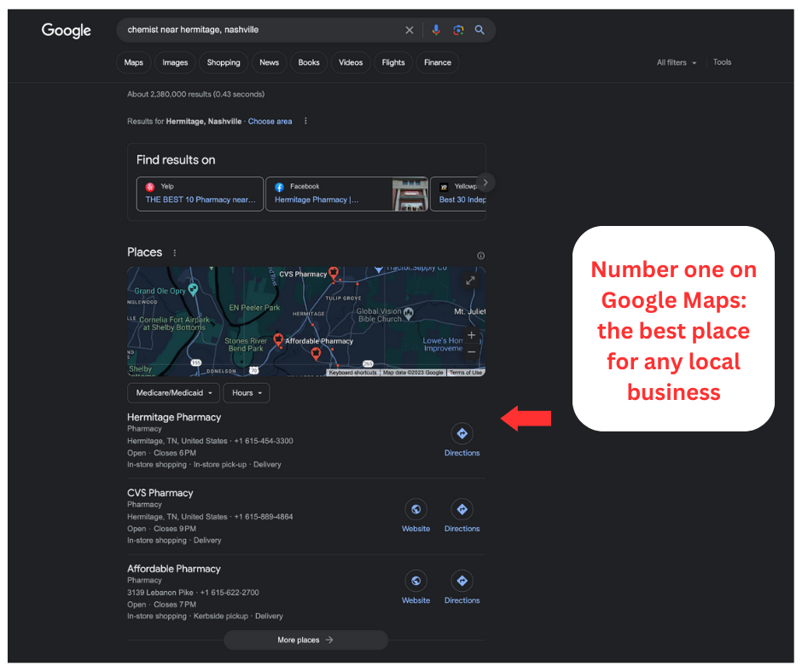802x672 pixels.
Task: Expand the Medicare/Medicaid filter dropdown
Action: 173,393
